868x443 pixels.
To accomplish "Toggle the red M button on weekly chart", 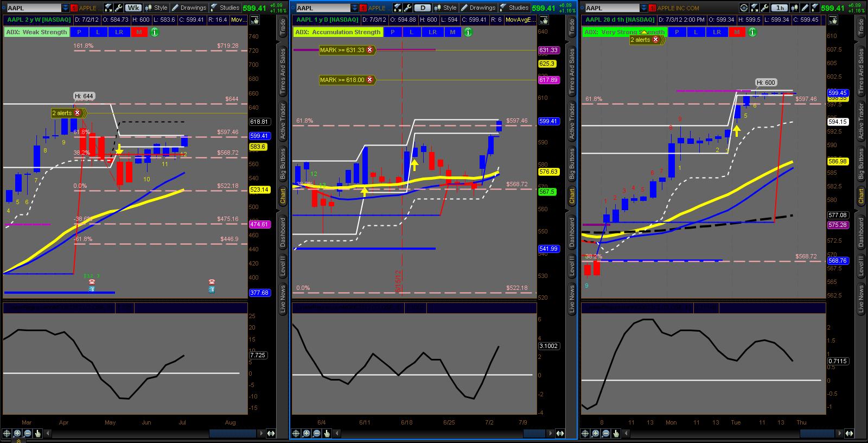I will tap(139, 32).
